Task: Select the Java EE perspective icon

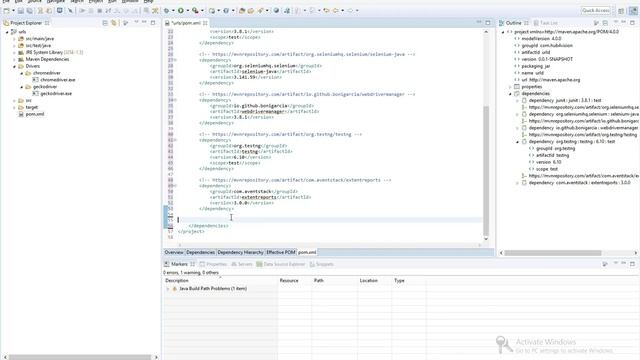Action: (x=633, y=11)
